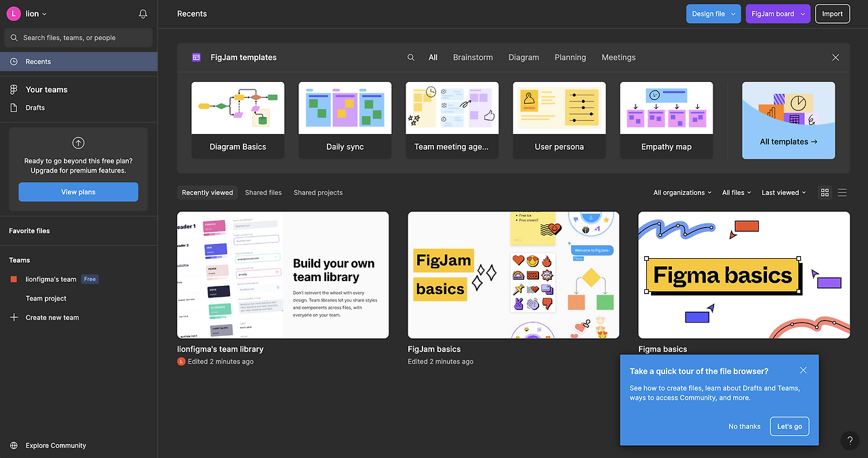This screenshot has width=868, height=458.
Task: Click the Free plan badge
Action: [90, 279]
